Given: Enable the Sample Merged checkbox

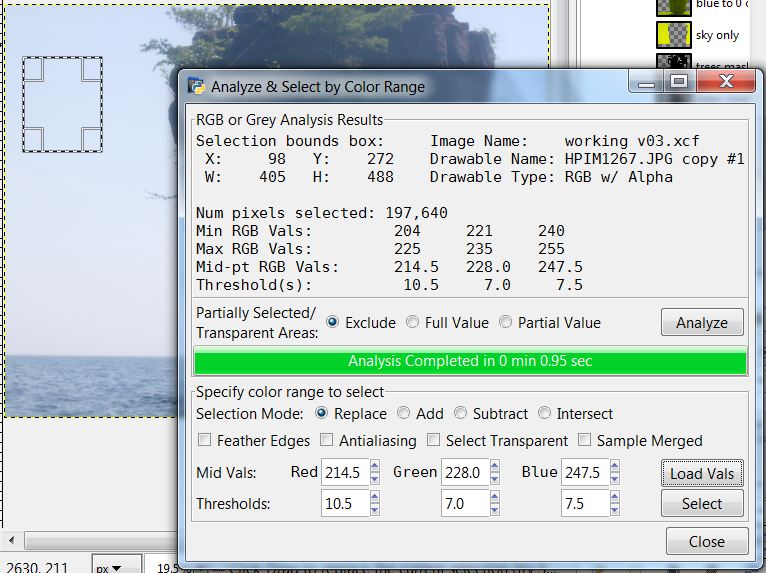Looking at the screenshot, I should 584,440.
